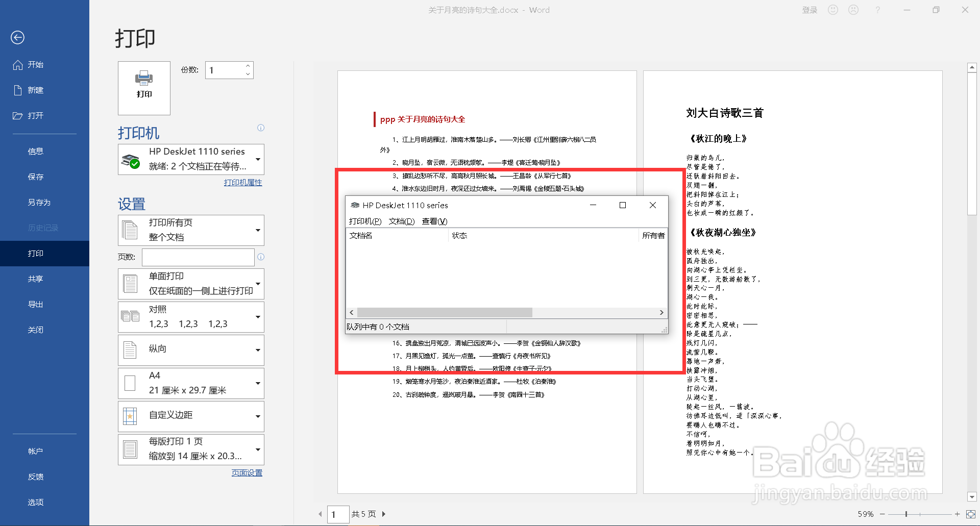Click the second page preview thumbnail
980x526 pixels.
click(x=793, y=282)
